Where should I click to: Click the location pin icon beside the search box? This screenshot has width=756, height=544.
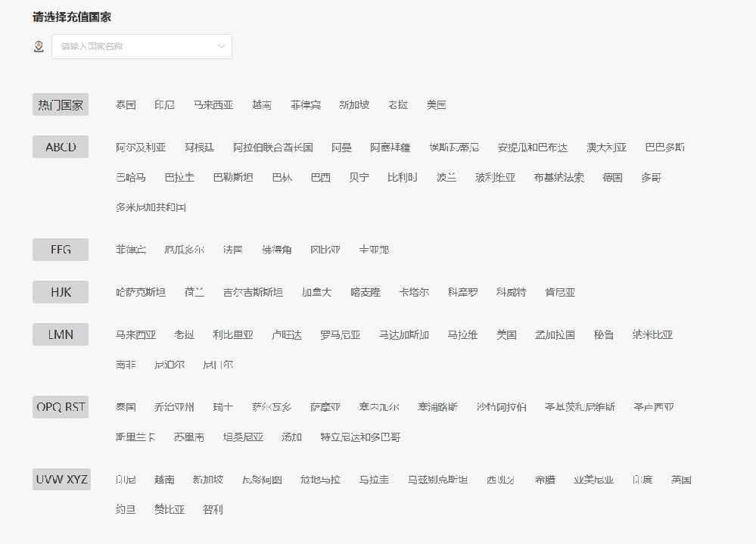click(x=39, y=46)
